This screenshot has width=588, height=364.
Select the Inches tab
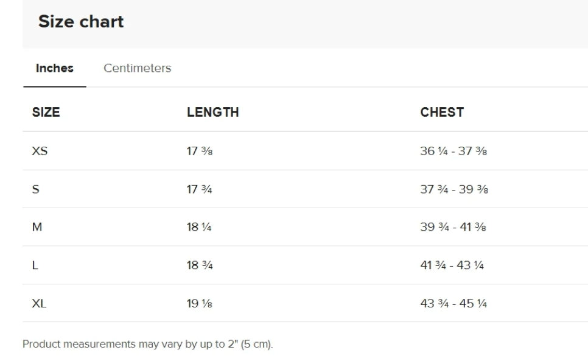tap(55, 68)
